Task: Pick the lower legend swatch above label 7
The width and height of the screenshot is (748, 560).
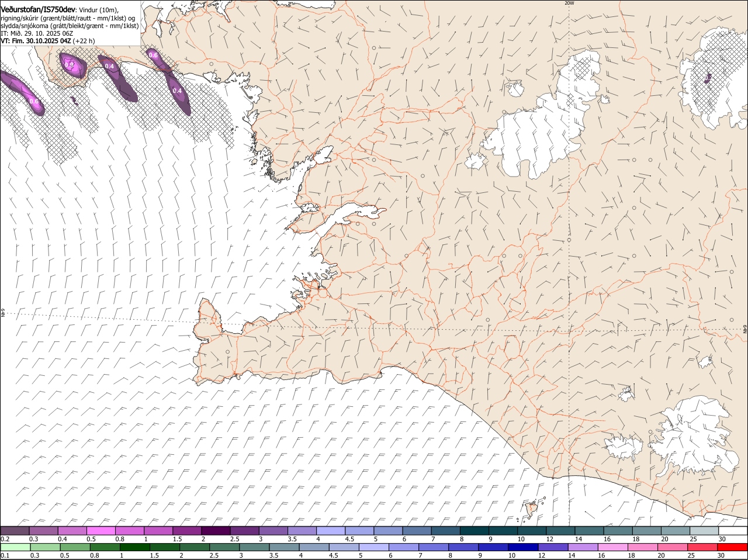Action: [x=434, y=547]
